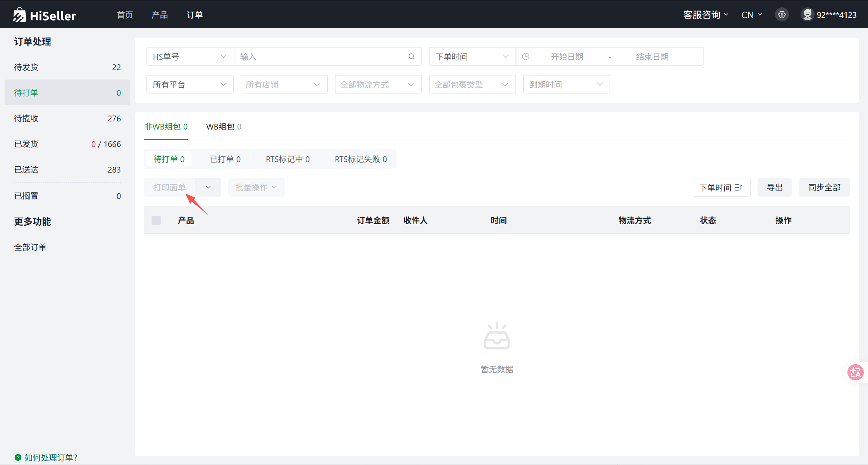Click the search magnifier icon
This screenshot has height=465, width=868.
(x=412, y=57)
